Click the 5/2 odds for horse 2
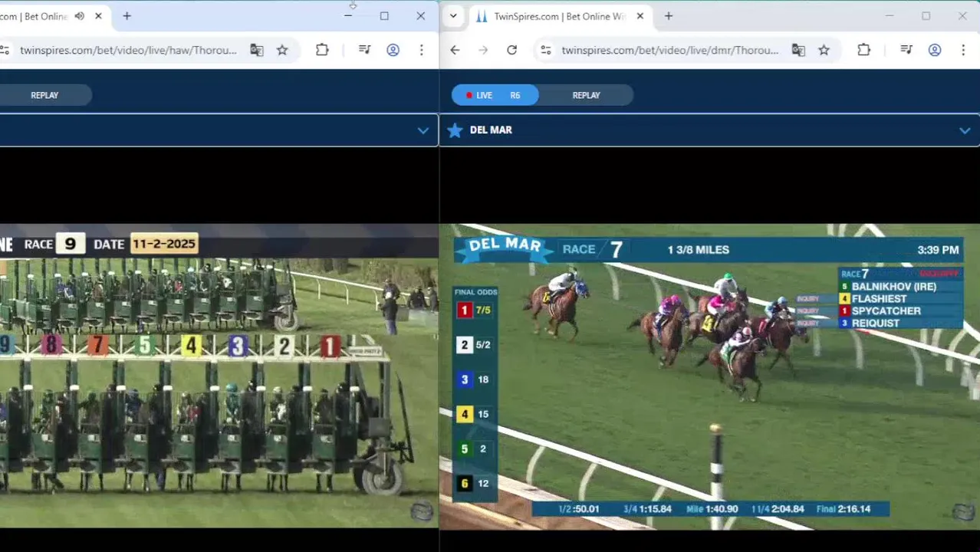 [482, 345]
